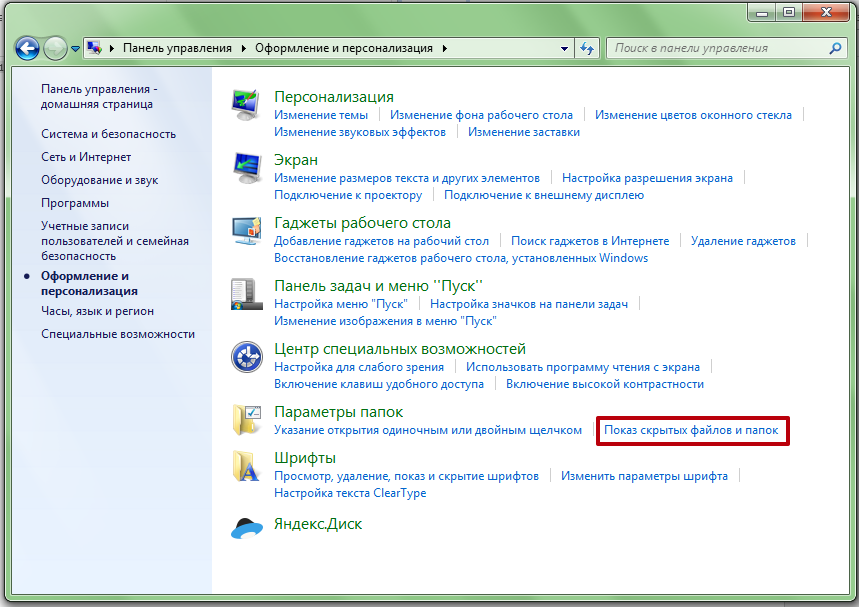
Task: Click Панель управления breadcrumb
Action: [177, 48]
